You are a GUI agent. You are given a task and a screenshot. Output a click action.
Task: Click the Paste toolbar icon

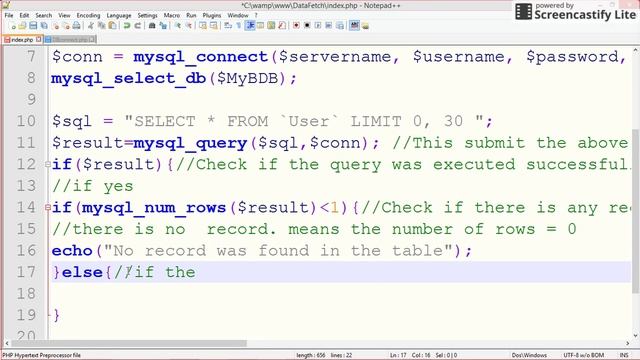(112, 26)
